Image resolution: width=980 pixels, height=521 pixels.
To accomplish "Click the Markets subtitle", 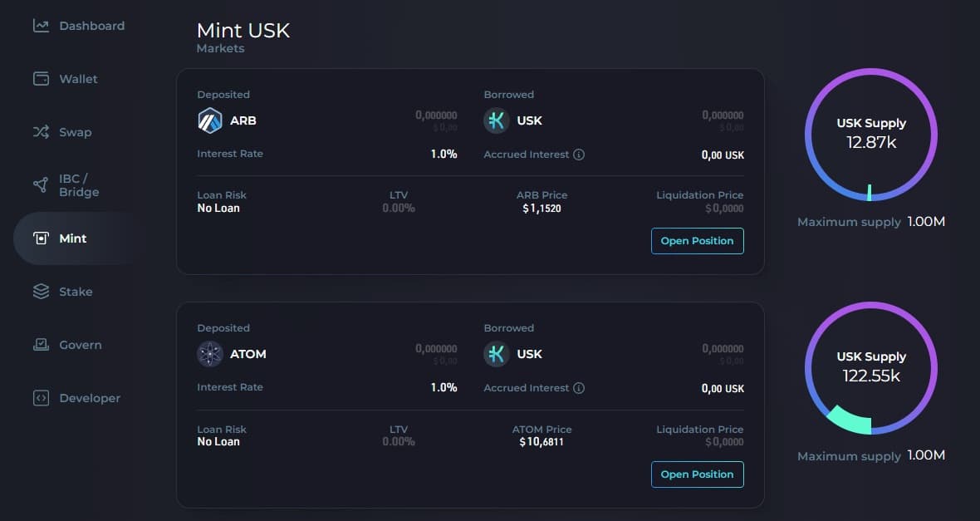I will click(x=221, y=48).
